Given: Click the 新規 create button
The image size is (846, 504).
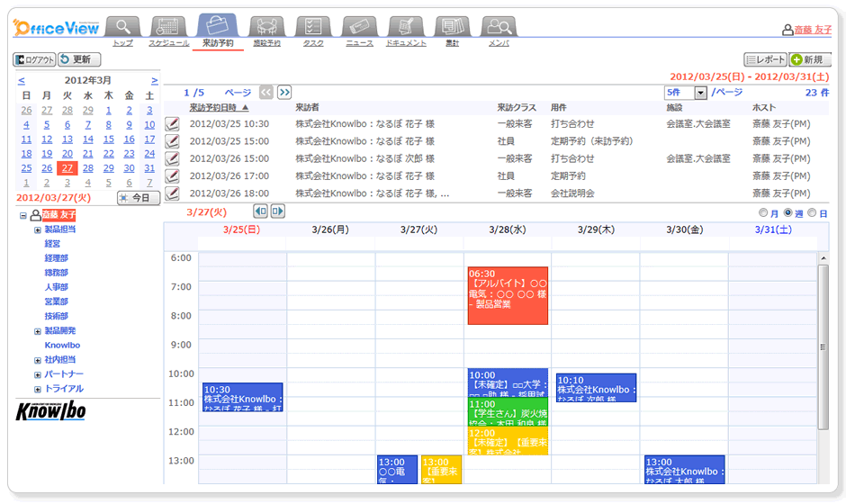Looking at the screenshot, I should [809, 59].
